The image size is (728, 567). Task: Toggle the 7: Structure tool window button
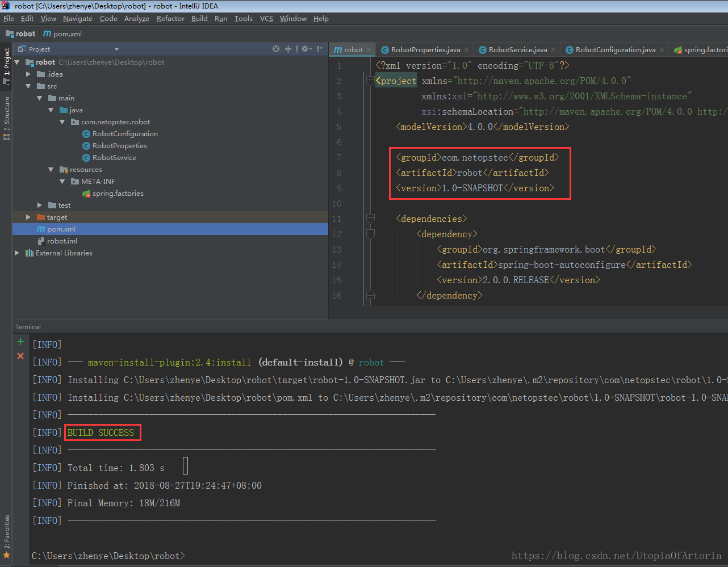coord(7,118)
